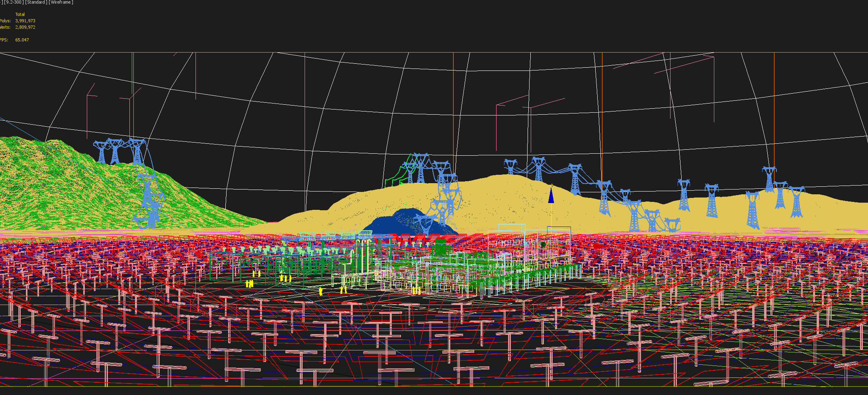
Task: Open the [Standard] viewport quality menu
Action: 36,2
